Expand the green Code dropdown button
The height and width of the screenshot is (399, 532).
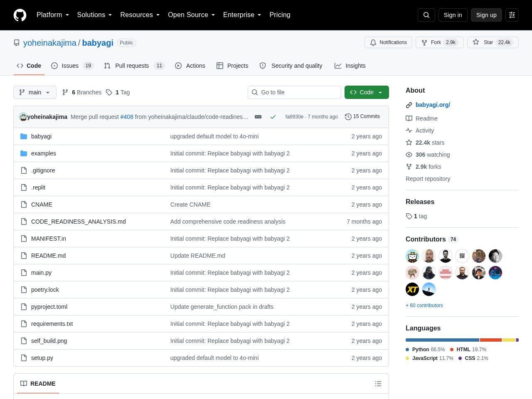coord(367,92)
